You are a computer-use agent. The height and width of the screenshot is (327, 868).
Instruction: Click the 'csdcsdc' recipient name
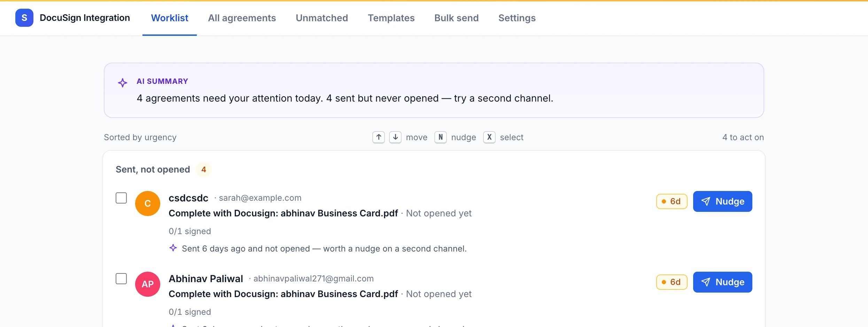(x=188, y=198)
